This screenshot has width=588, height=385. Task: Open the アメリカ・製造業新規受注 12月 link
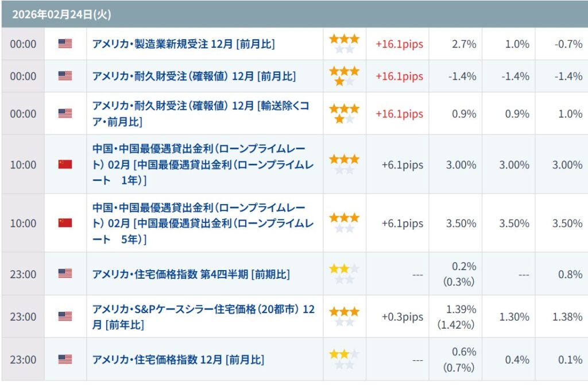[x=183, y=44]
